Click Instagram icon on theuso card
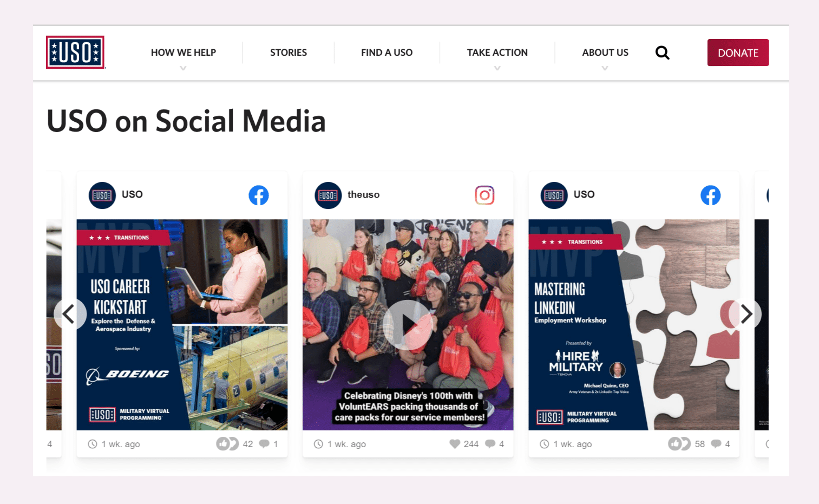Viewport: 819px width, 504px height. (484, 195)
